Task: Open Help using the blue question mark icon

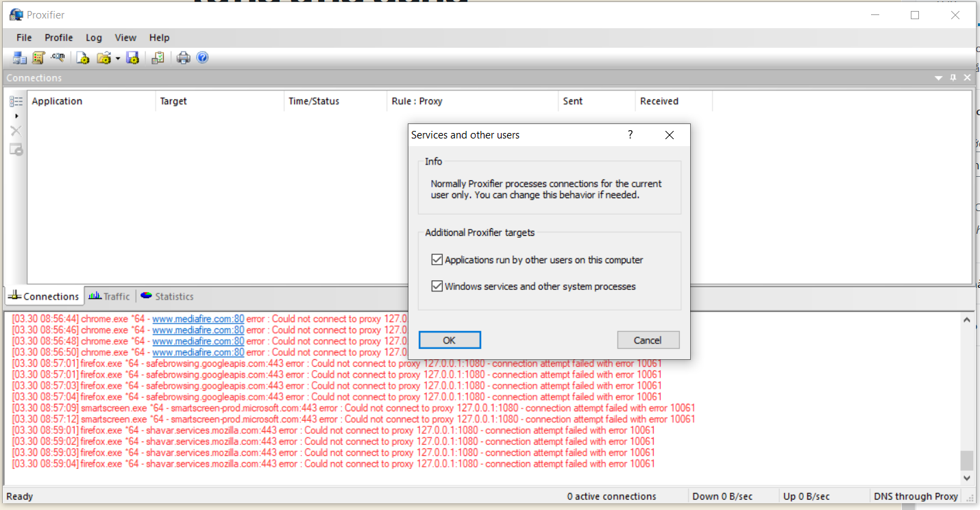Action: [x=202, y=58]
